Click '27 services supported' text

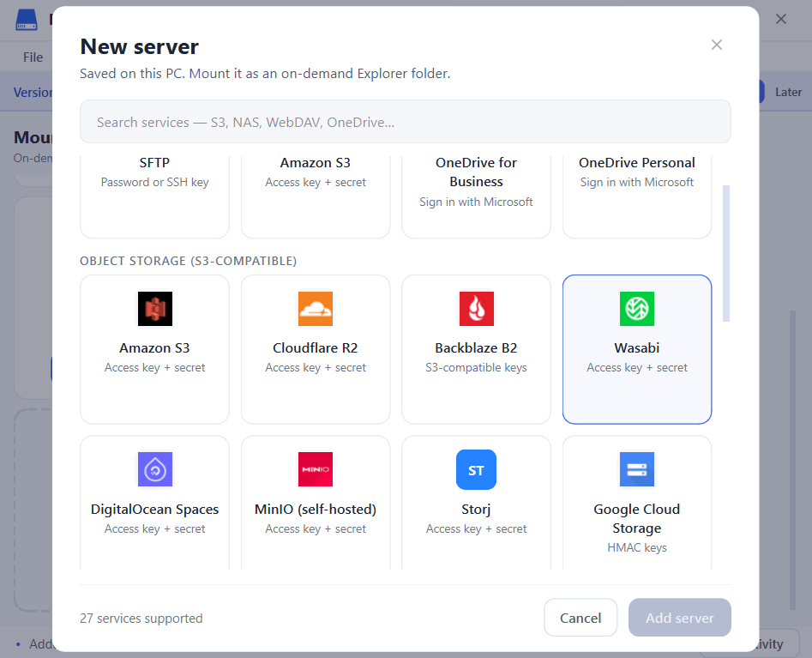(141, 619)
